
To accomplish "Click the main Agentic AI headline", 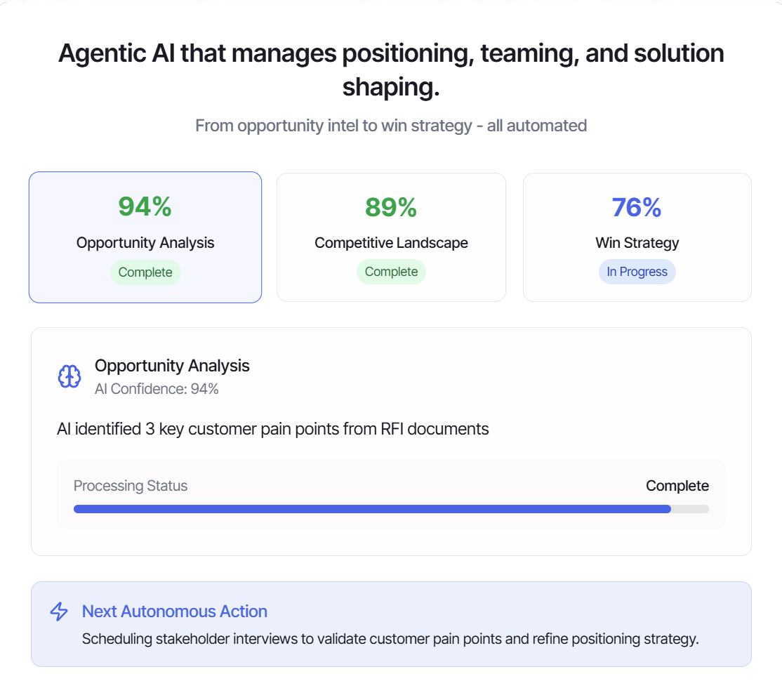I will 391,70.
